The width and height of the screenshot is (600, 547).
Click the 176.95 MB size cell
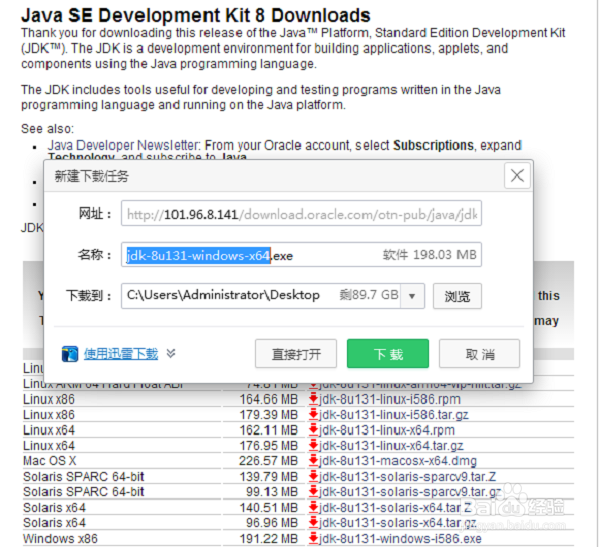coord(269,446)
